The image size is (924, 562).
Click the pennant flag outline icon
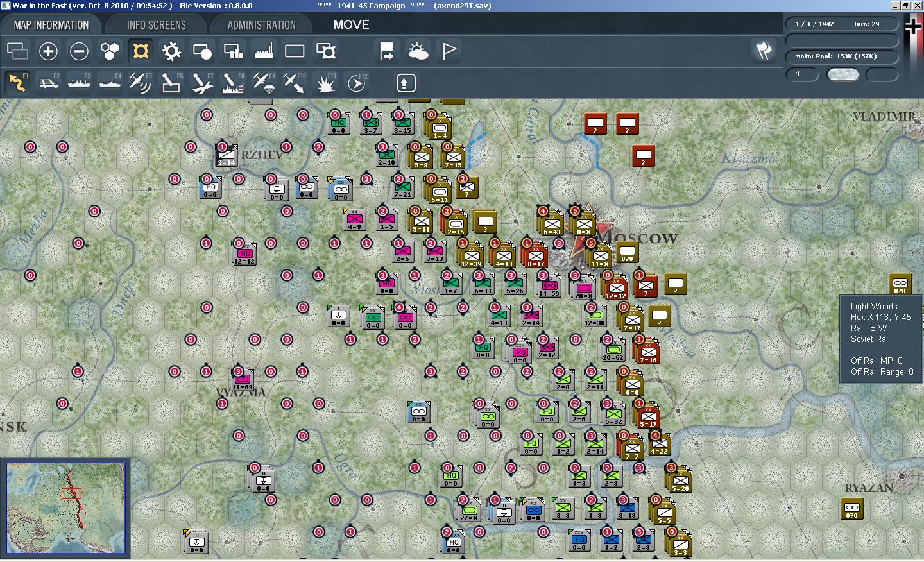(x=449, y=51)
